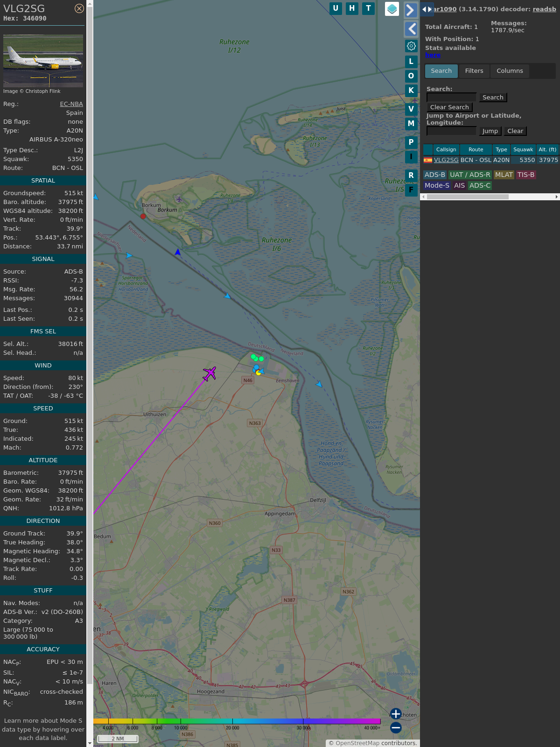Click the blue ship marker near Borkum
Viewport: 560px width, 747px height.
pyautogui.click(x=178, y=252)
